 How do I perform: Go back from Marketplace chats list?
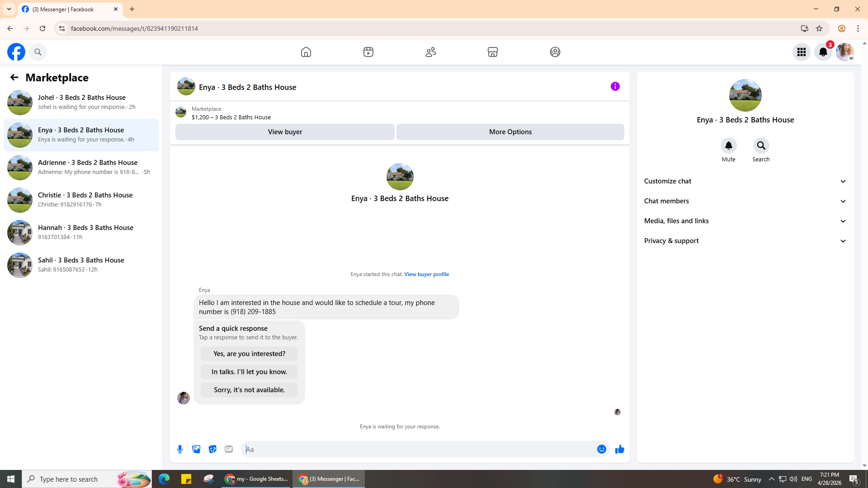[x=14, y=77]
